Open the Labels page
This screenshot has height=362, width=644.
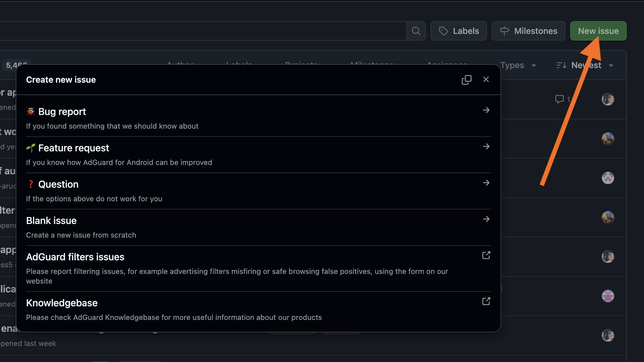(x=459, y=31)
